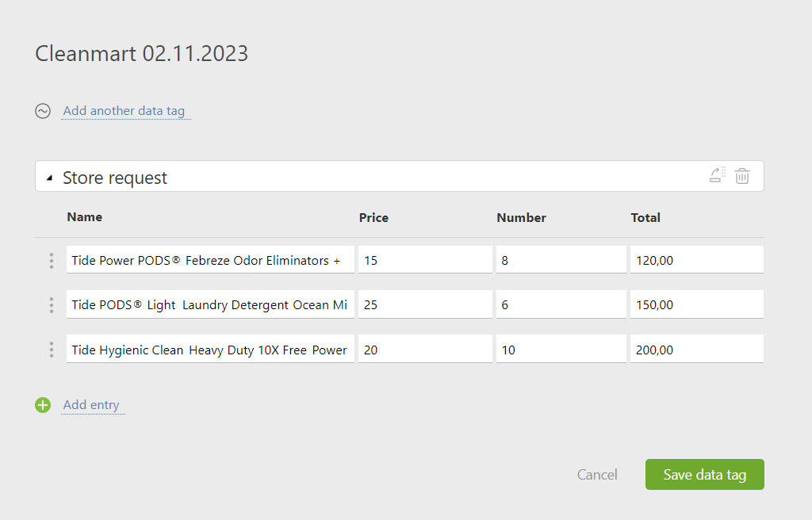Click the drag handle of the Tide Hygienic Clean row
The image size is (812, 520).
point(52,350)
